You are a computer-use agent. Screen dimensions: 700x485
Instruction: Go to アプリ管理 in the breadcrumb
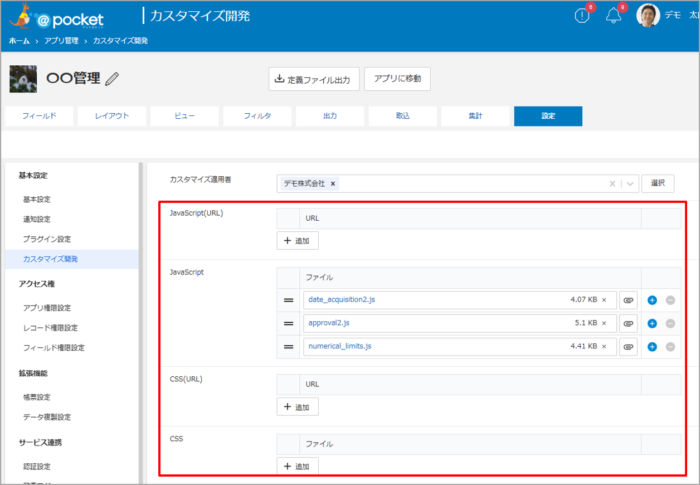click(x=62, y=41)
